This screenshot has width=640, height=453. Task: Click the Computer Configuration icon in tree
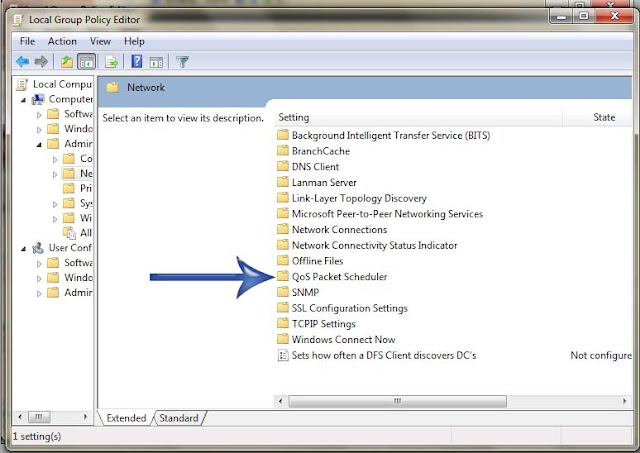coord(38,99)
